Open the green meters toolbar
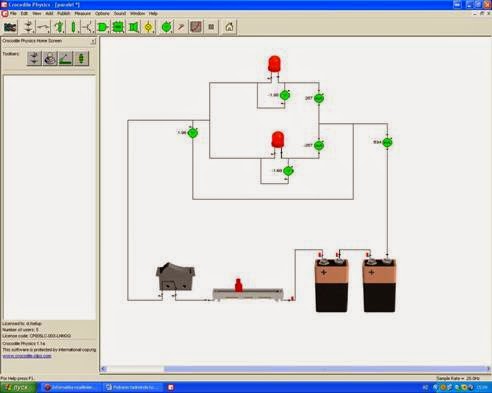 click(x=166, y=27)
